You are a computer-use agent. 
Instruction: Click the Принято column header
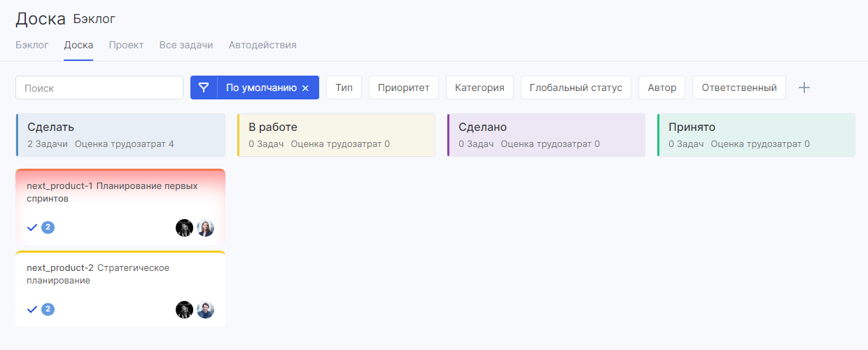pos(756,135)
